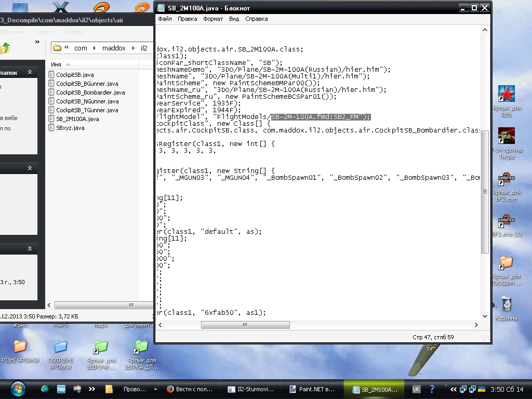Open the Формат menu in Notepad

pos(213,19)
